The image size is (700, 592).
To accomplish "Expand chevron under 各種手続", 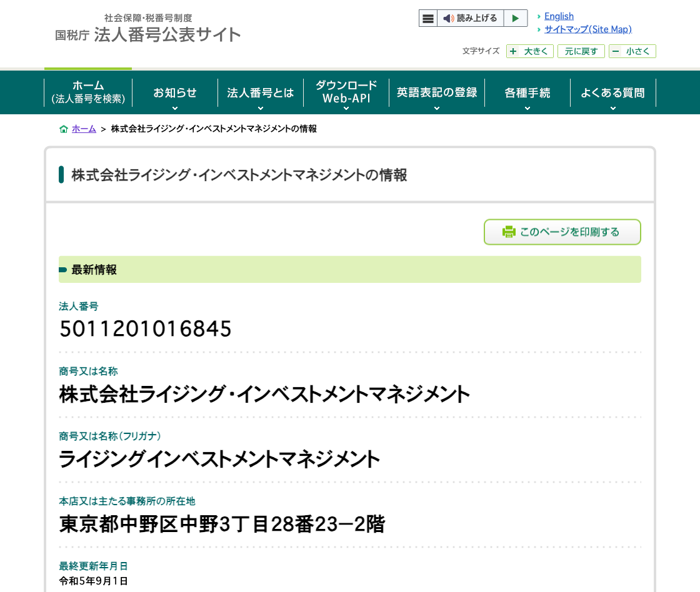I will point(527,109).
